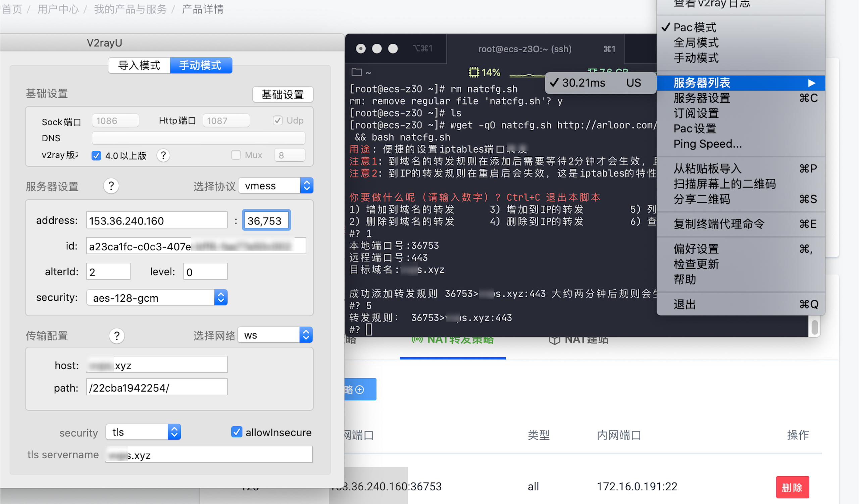Open 订阅设置 menu item

pos(741,113)
